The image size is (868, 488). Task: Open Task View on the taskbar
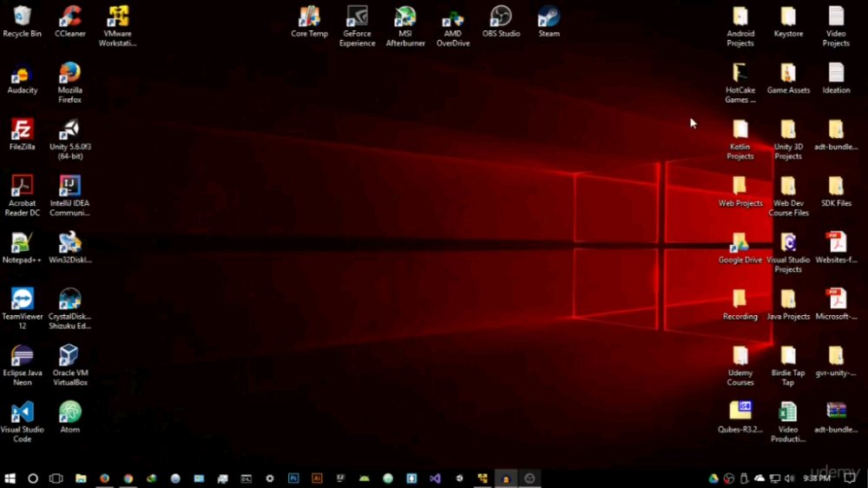point(56,478)
